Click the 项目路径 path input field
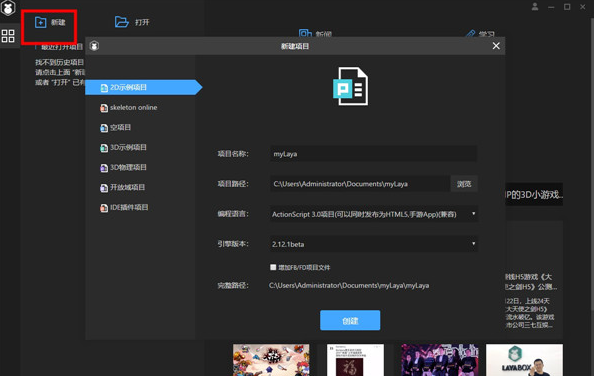 [360, 184]
